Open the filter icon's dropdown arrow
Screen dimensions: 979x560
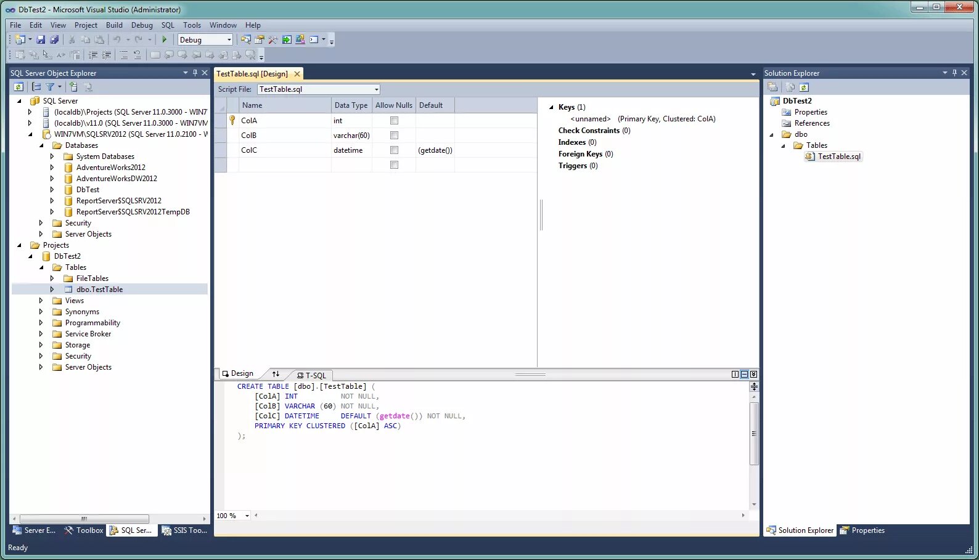60,87
